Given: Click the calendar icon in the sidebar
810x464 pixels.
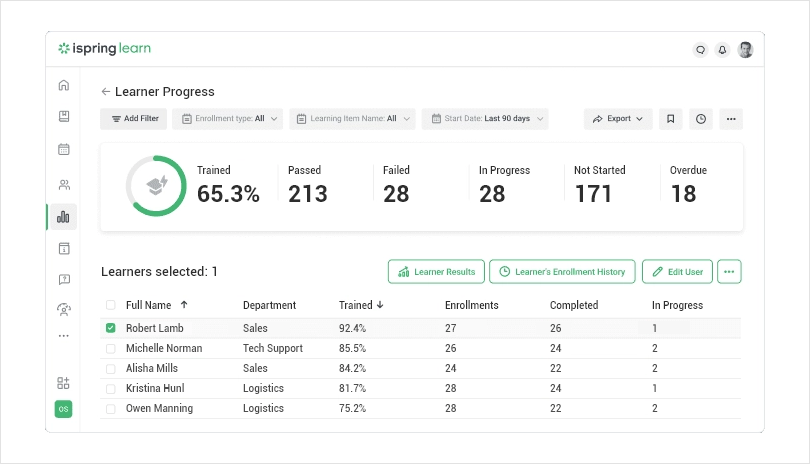Looking at the screenshot, I should click(x=64, y=150).
